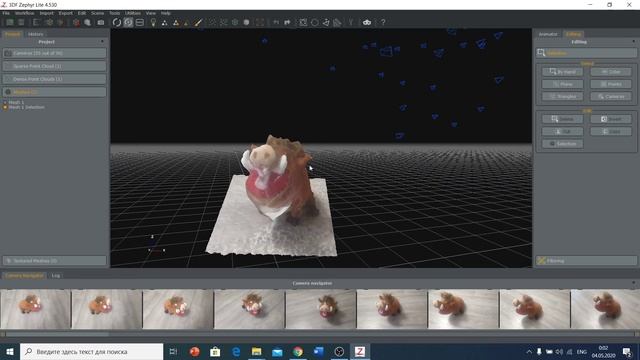Show hidden tray icons chevron
This screenshot has width=640, height=360.
529,351
